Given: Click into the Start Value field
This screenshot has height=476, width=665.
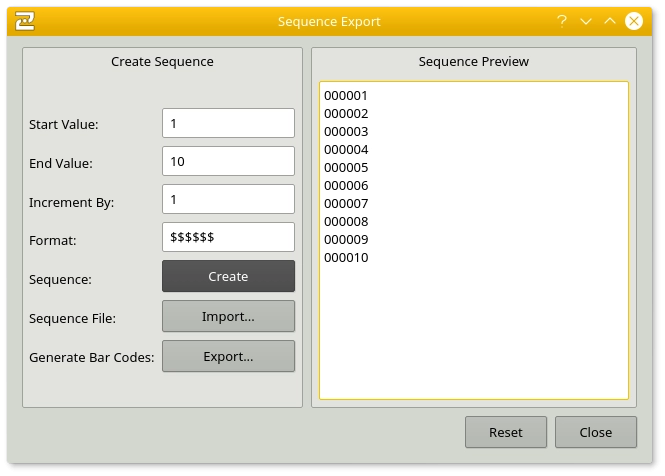Looking at the screenshot, I should 228,123.
